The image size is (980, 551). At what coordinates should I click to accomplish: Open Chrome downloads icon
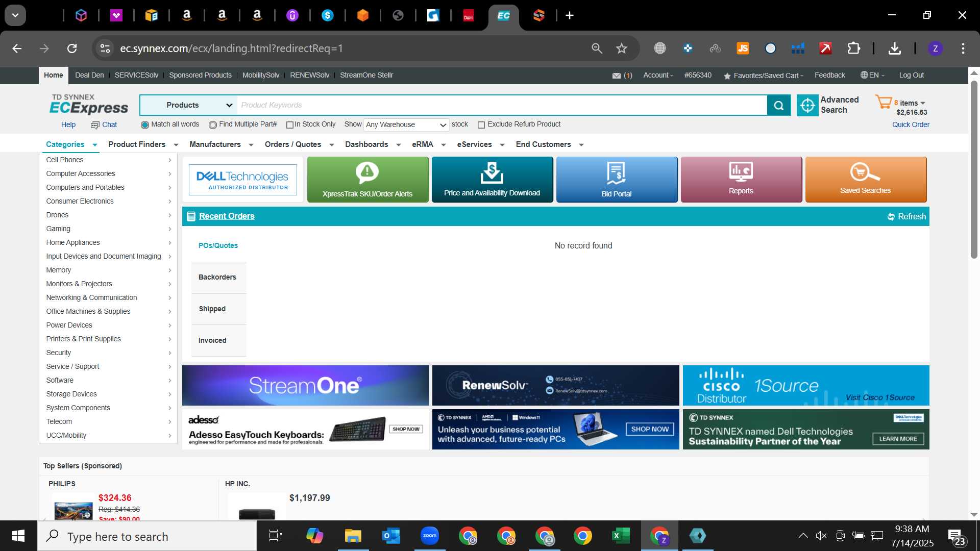tap(894, 48)
